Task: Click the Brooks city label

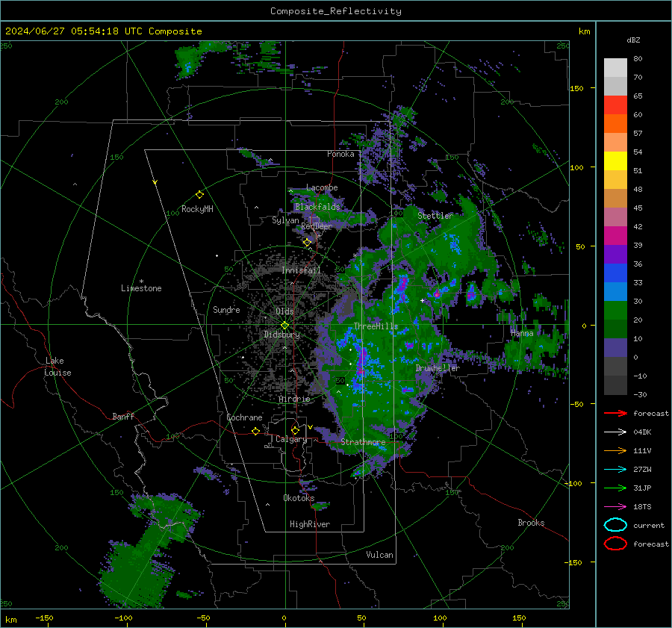Action: [x=531, y=523]
